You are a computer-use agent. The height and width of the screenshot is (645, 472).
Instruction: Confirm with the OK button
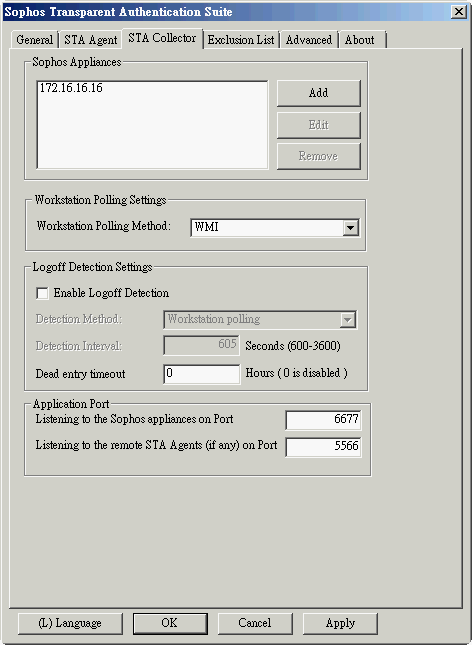click(170, 624)
